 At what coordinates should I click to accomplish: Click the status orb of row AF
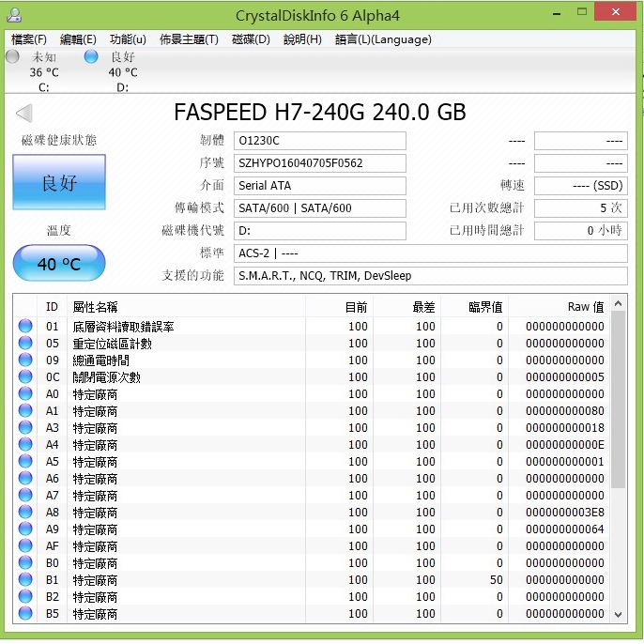pyautogui.click(x=25, y=545)
